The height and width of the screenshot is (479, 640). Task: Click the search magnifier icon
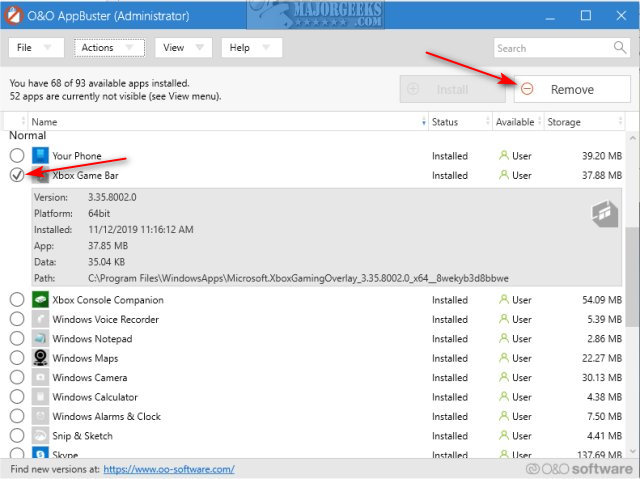click(620, 47)
